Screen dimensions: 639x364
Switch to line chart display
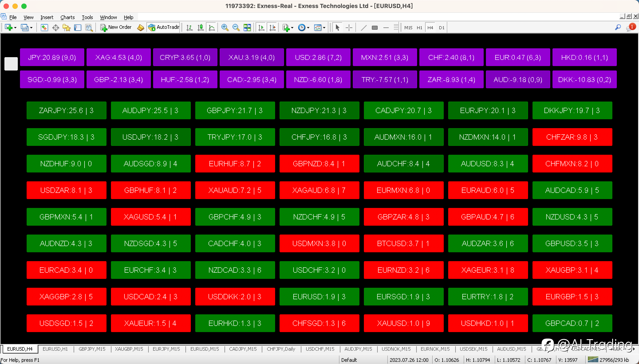pos(212,27)
